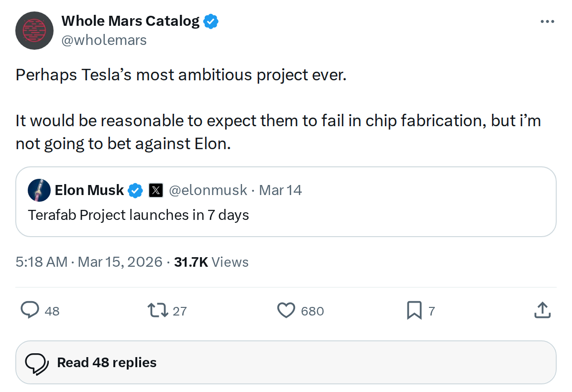572x392 pixels.
Task: View the 31.7K Views analytics
Action: pos(211,262)
